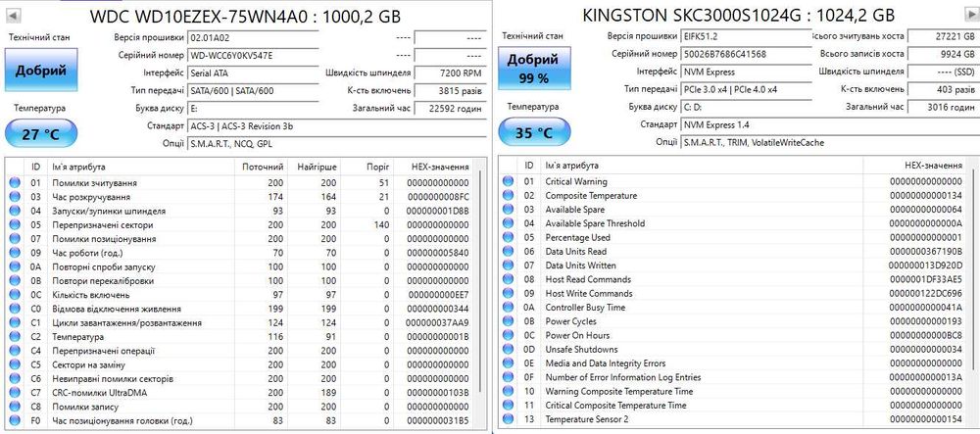The height and width of the screenshot is (434, 980).
Task: Sort WDC table by 'Найгірше' column header
Action: point(317,167)
